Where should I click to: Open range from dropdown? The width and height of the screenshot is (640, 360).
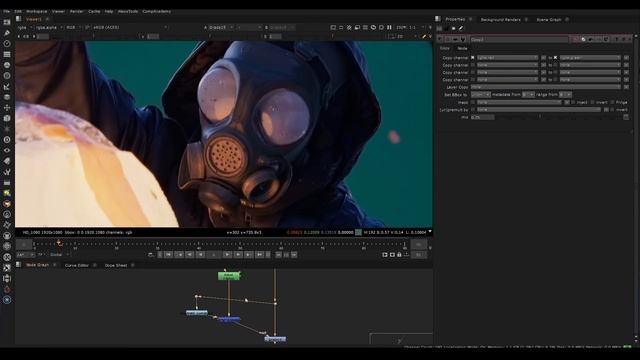pos(565,95)
